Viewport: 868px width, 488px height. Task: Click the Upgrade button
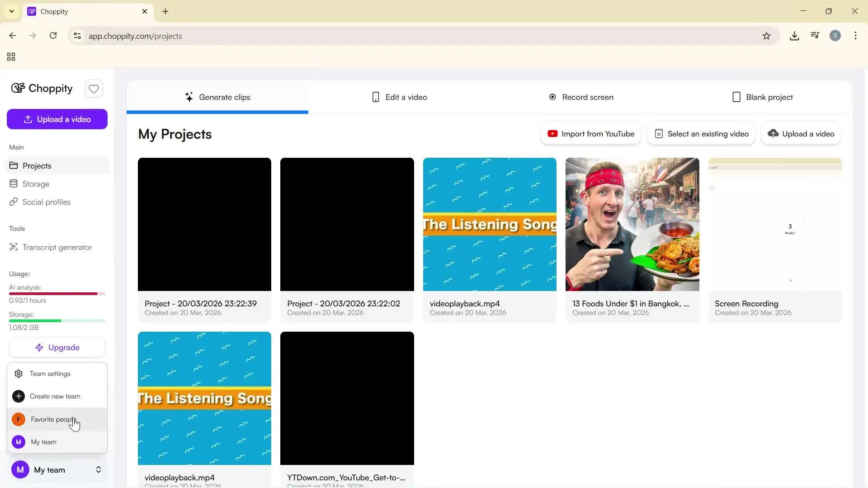pyautogui.click(x=57, y=347)
